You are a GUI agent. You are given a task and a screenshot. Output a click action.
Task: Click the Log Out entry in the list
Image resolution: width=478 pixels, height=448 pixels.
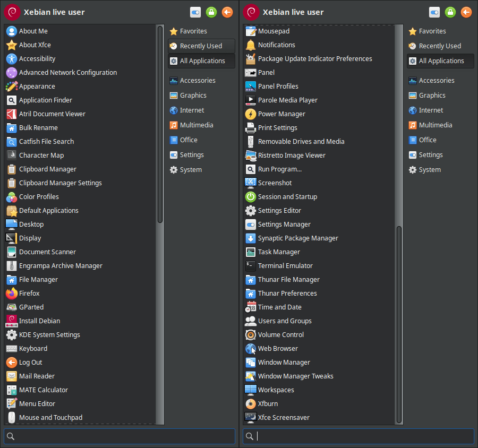30,363
